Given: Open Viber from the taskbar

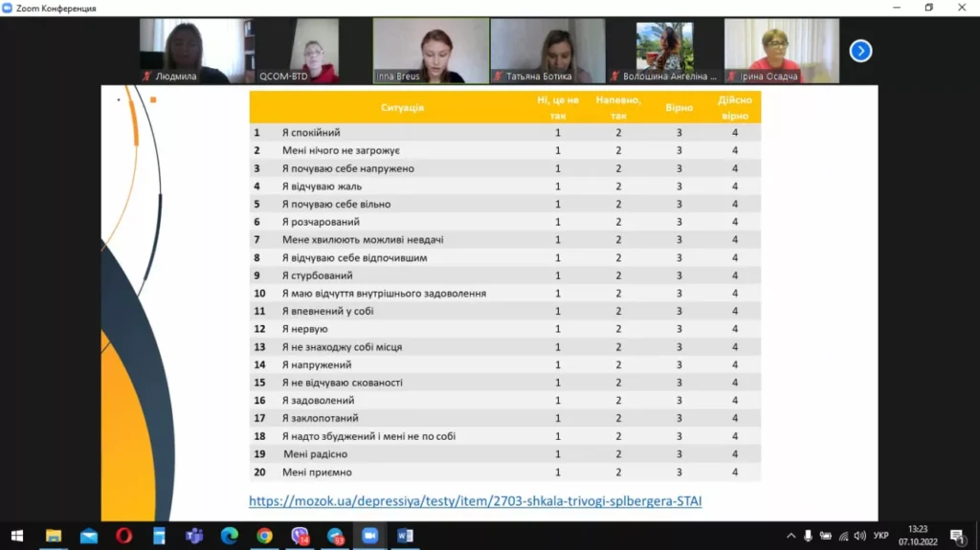Looking at the screenshot, I should tap(300, 536).
